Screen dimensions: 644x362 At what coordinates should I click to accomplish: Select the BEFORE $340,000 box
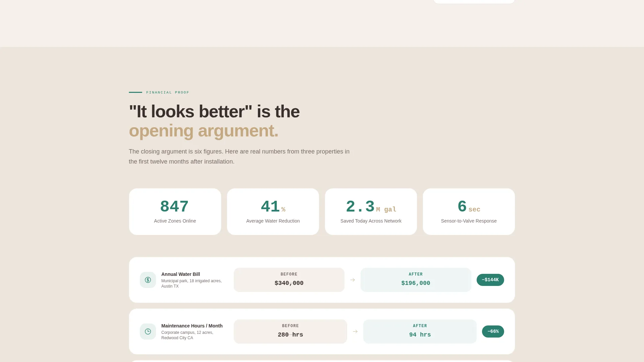click(x=289, y=280)
